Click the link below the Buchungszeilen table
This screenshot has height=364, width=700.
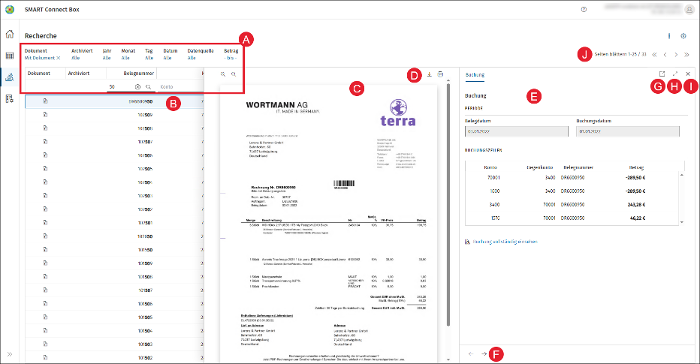coord(505,242)
